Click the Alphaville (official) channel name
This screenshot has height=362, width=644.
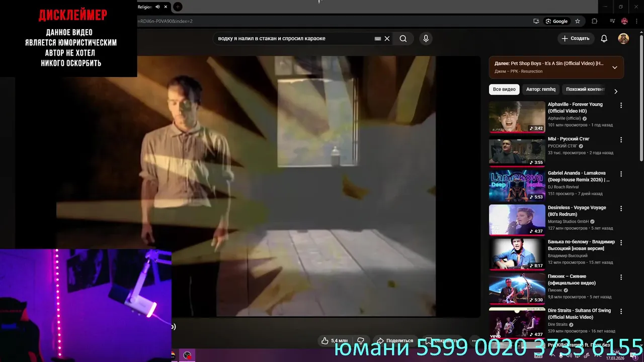564,119
